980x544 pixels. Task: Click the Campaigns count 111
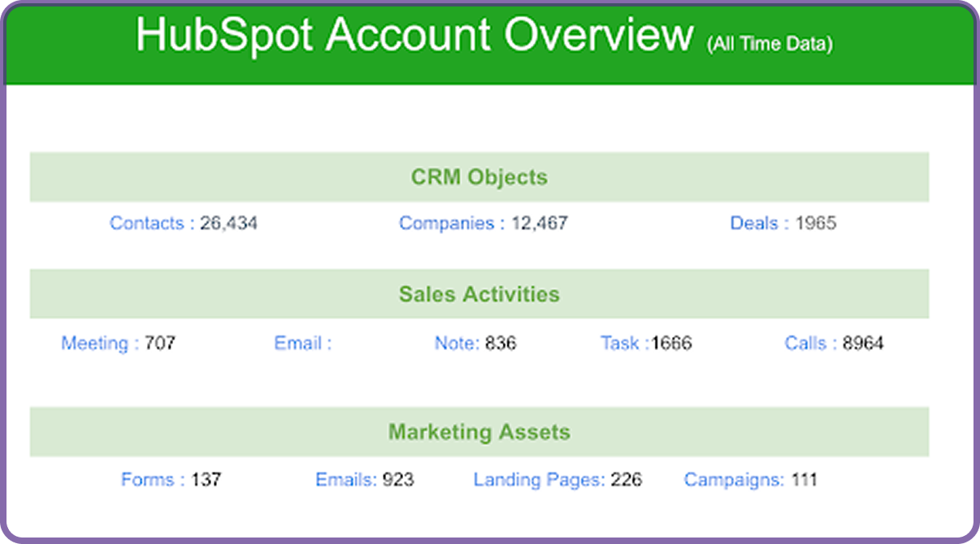click(x=804, y=480)
